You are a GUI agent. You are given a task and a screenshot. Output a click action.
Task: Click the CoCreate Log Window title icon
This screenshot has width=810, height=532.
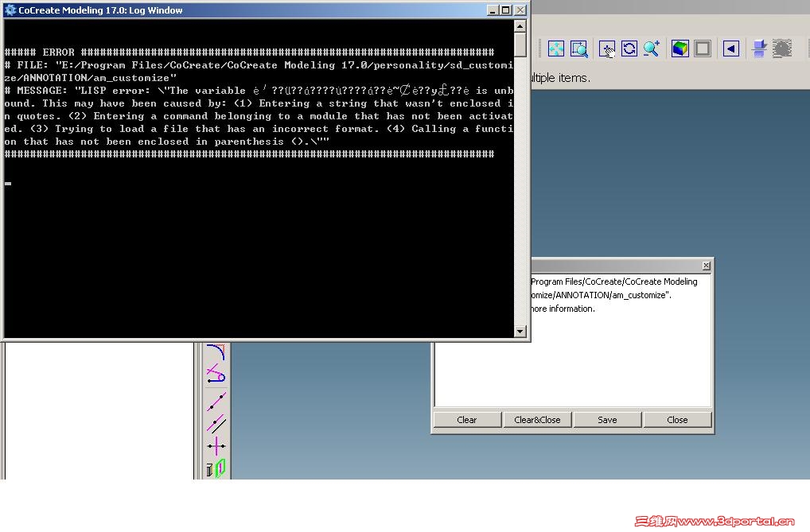[x=10, y=10]
